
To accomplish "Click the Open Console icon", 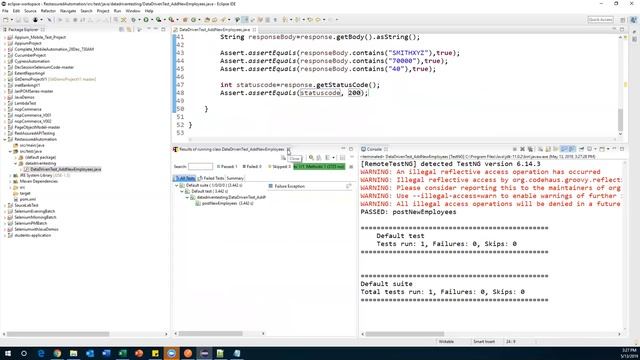I will click(x=602, y=149).
